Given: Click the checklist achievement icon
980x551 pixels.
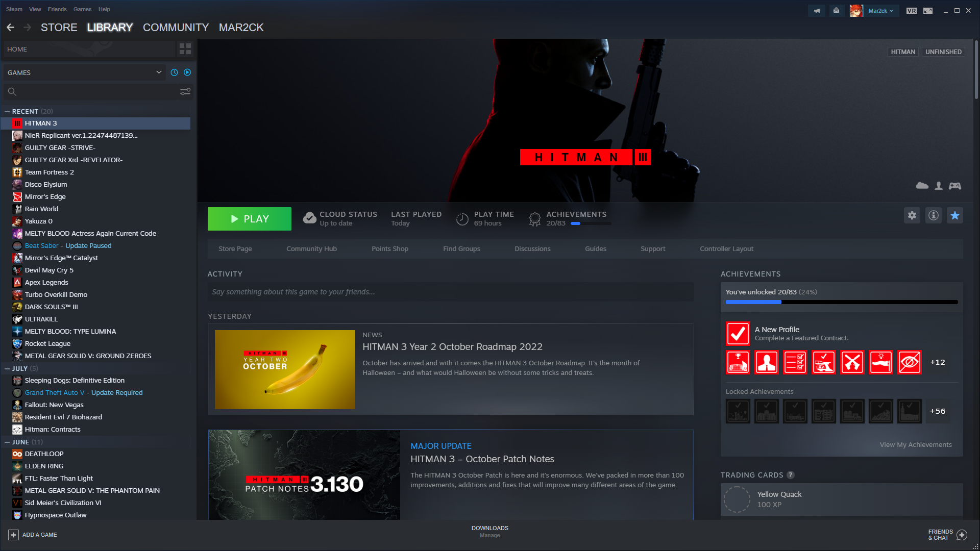Looking at the screenshot, I should 795,362.
